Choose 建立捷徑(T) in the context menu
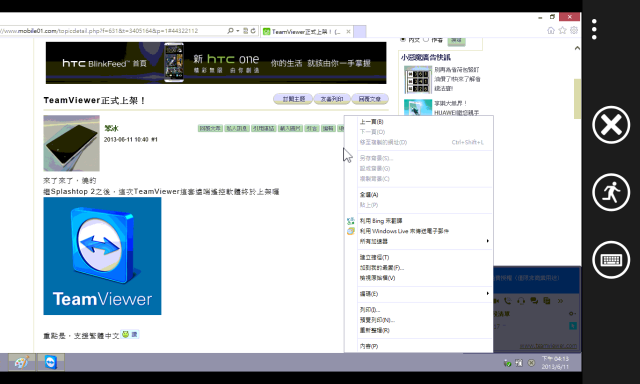 (419, 257)
